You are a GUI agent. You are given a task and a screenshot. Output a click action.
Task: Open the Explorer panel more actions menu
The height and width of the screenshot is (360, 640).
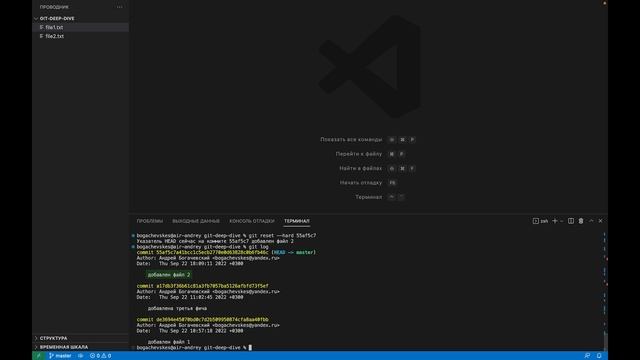pyautogui.click(x=119, y=7)
